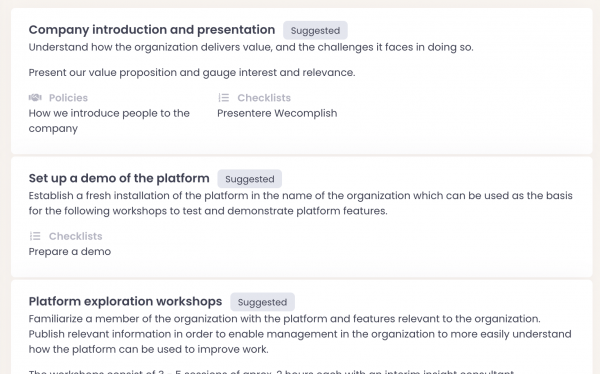
Task: Open the Presentere Wecomplish checklist
Action: (x=277, y=113)
